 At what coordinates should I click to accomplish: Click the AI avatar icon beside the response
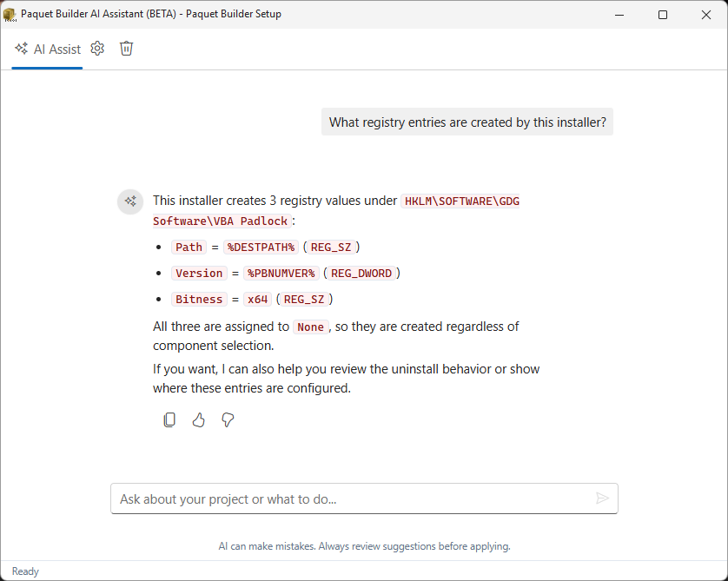130,201
